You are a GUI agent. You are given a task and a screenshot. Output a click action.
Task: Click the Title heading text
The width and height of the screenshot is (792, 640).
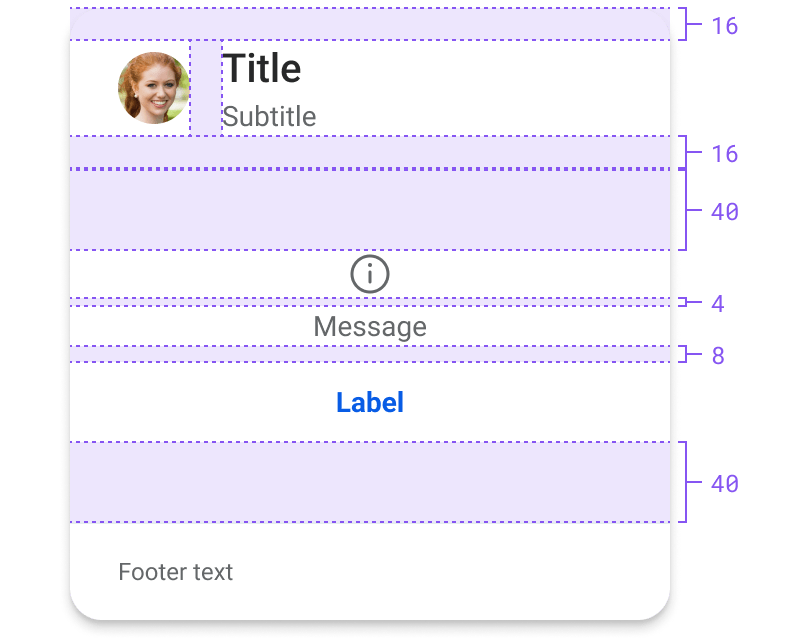262,68
